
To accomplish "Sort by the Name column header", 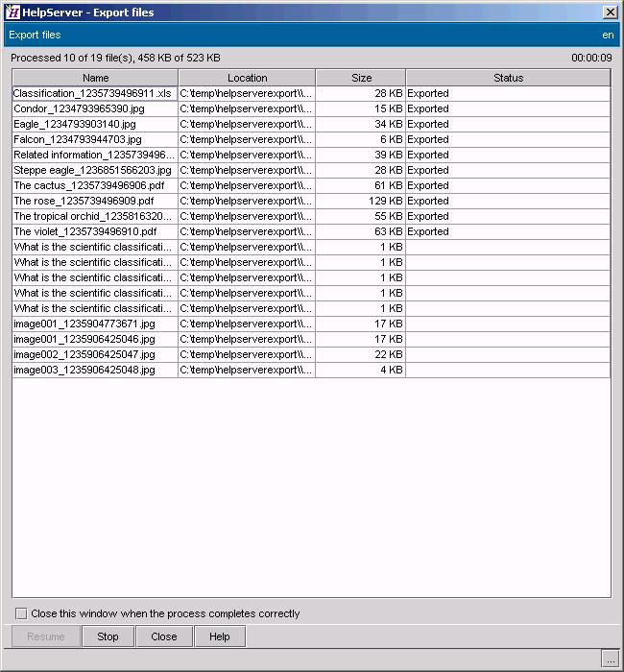I will tap(95, 78).
